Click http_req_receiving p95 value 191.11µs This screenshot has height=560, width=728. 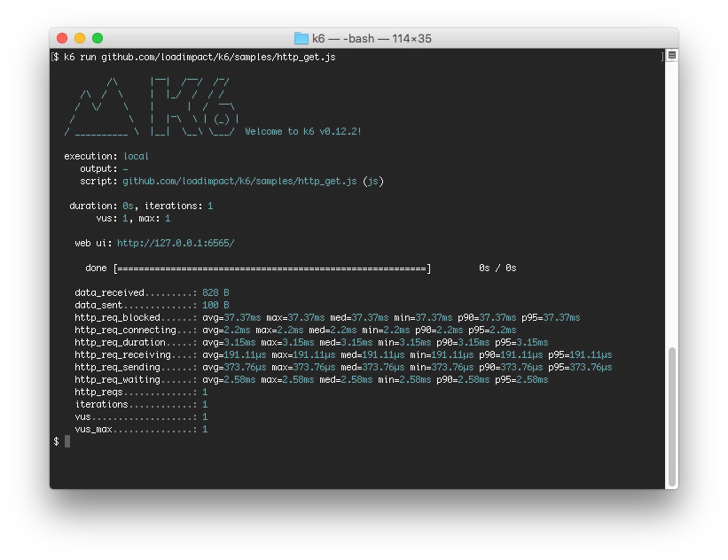click(591, 355)
